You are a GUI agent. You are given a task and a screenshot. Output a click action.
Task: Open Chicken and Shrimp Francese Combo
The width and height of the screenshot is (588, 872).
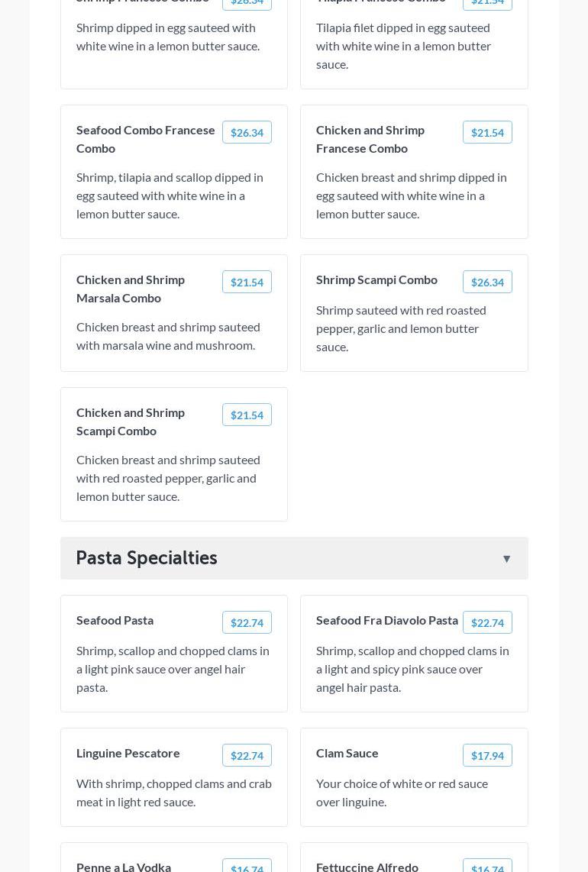point(370,139)
